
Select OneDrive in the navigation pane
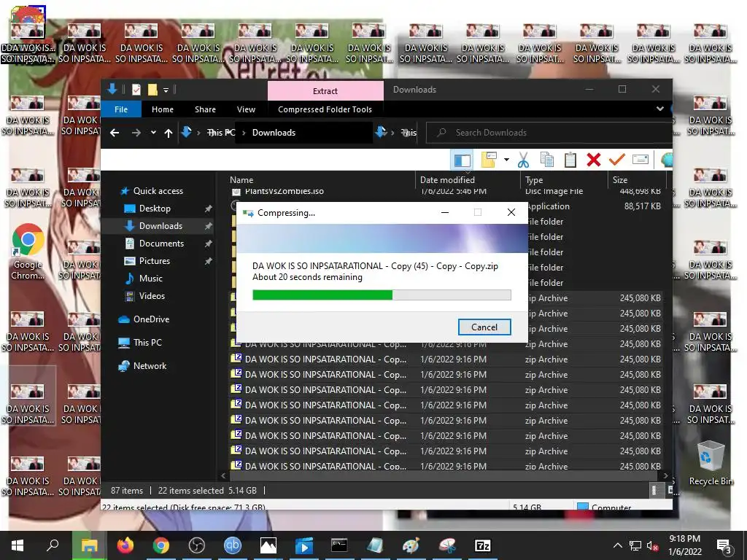pyautogui.click(x=150, y=319)
